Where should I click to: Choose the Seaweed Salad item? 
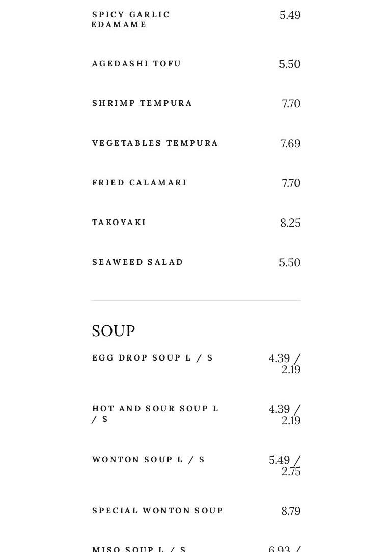pos(137,262)
